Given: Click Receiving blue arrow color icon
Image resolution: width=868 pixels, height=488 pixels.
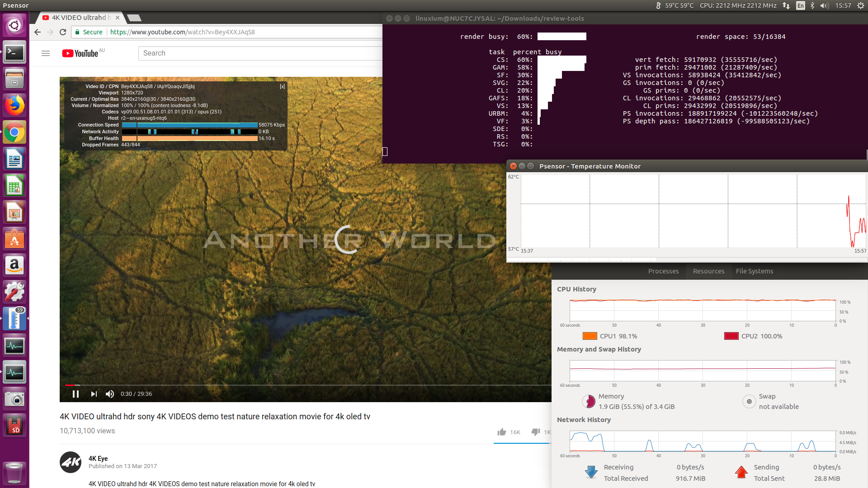Looking at the screenshot, I should tap(591, 472).
